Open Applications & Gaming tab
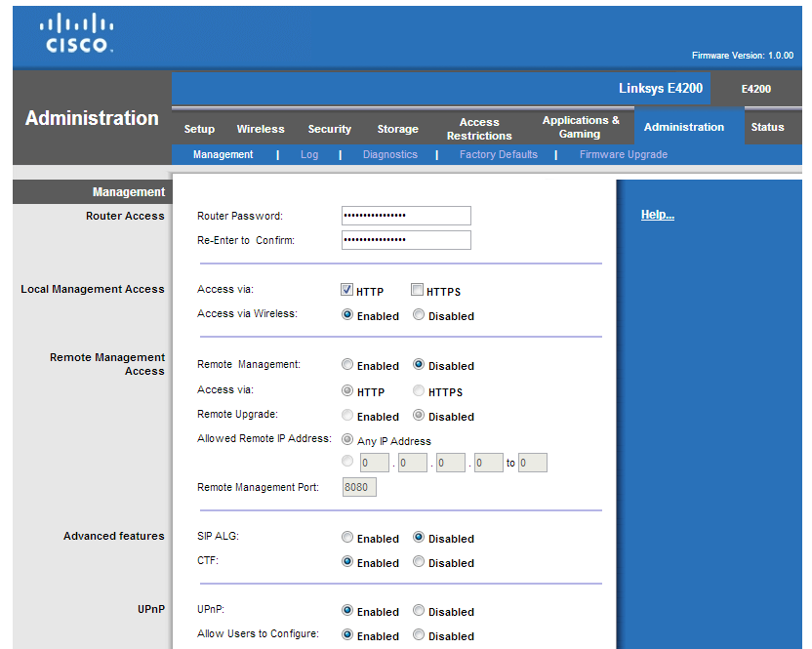The height and width of the screenshot is (649, 812). point(581,127)
